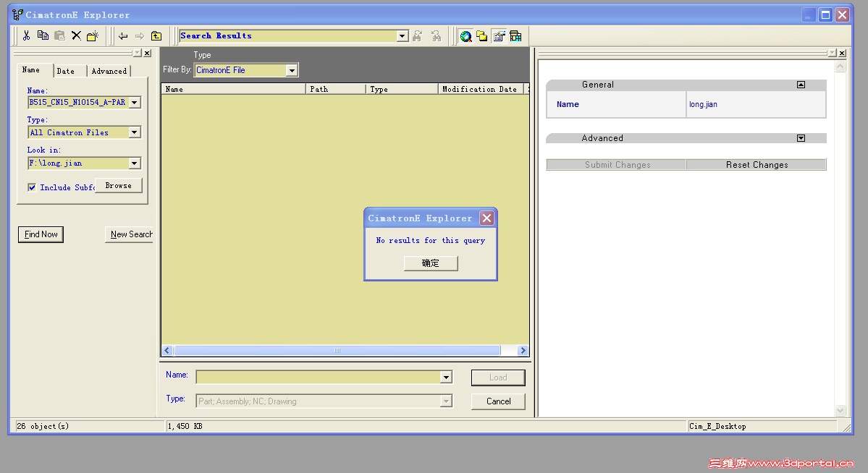Click the Browse button

(119, 185)
